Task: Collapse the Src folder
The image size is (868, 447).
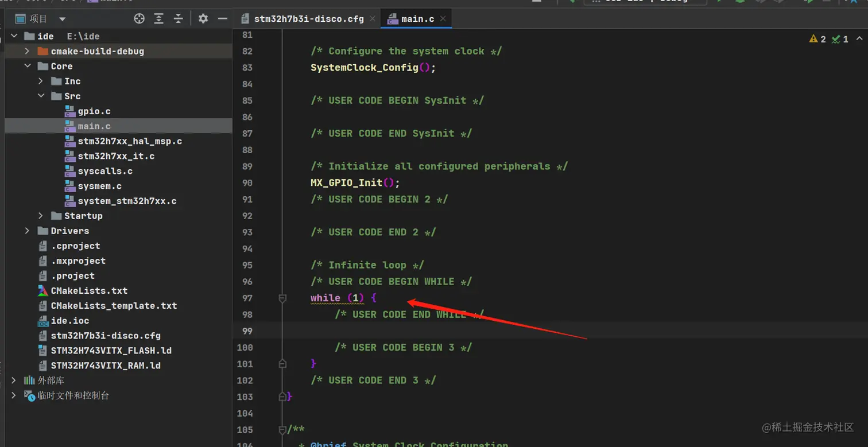Action: pos(41,96)
